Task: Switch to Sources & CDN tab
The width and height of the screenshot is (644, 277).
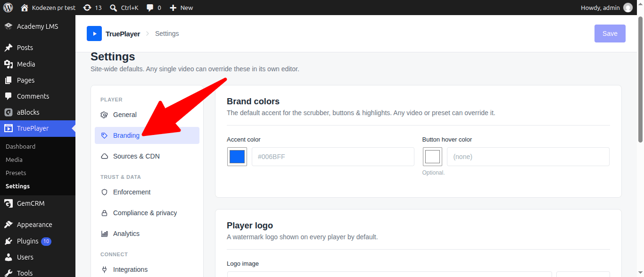Action: 147,156
